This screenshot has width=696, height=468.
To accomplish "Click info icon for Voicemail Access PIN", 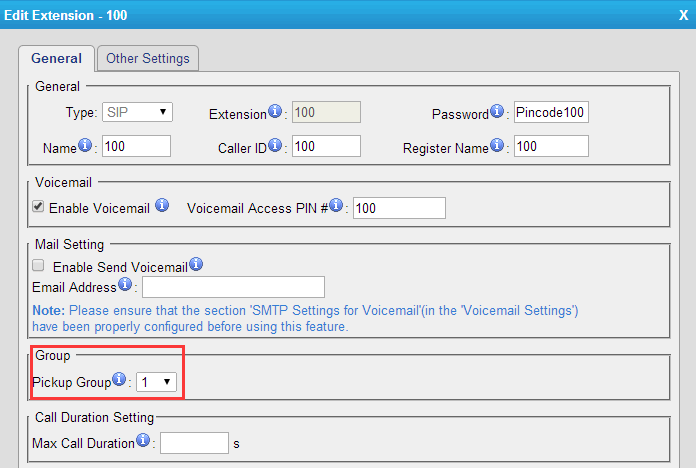I will (336, 205).
